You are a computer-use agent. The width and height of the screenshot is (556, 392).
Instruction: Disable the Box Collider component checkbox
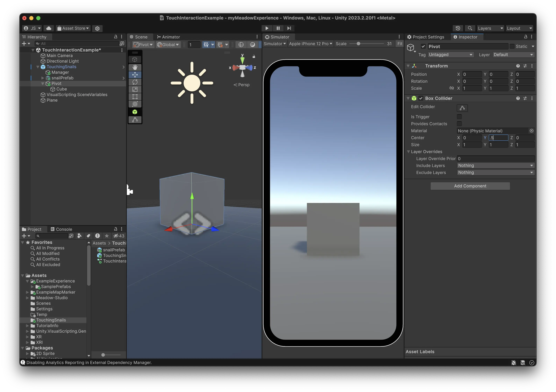(421, 98)
